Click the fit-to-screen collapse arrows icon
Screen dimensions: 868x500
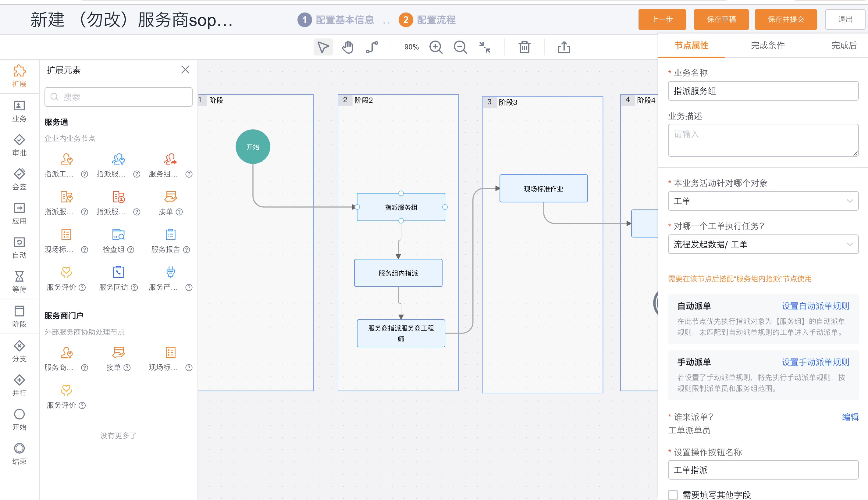(x=485, y=47)
